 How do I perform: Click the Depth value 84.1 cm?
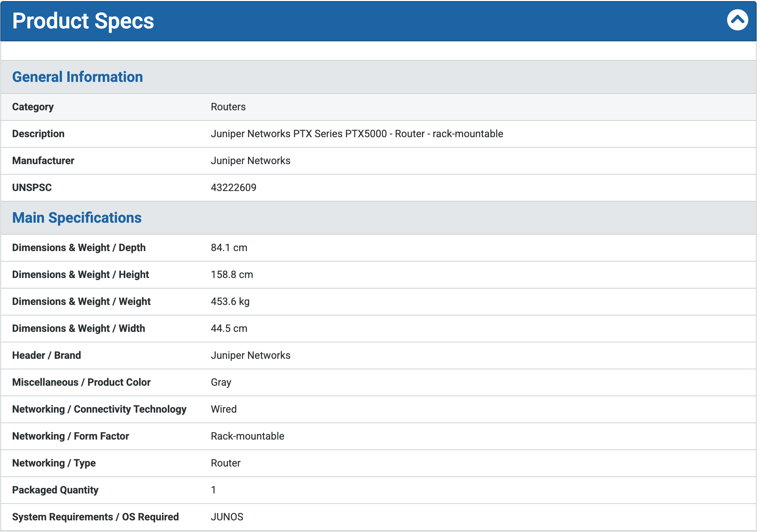click(229, 248)
